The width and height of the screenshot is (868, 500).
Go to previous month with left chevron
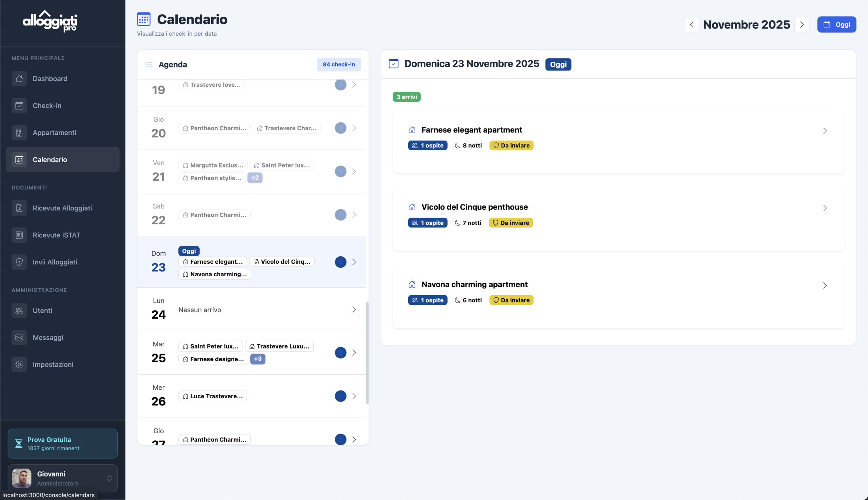(x=691, y=25)
